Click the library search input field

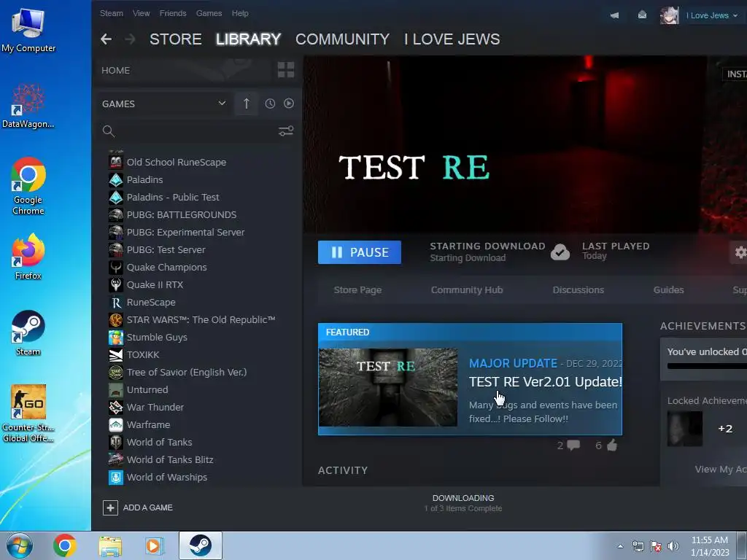point(196,131)
